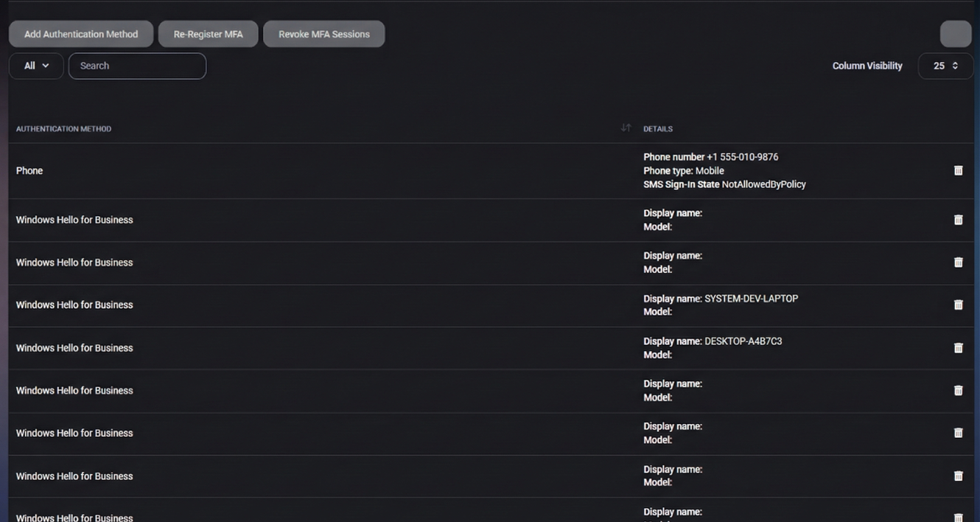Click the unlabeled button in the top-right corner
Viewport: 980px width, 522px height.
tap(955, 33)
